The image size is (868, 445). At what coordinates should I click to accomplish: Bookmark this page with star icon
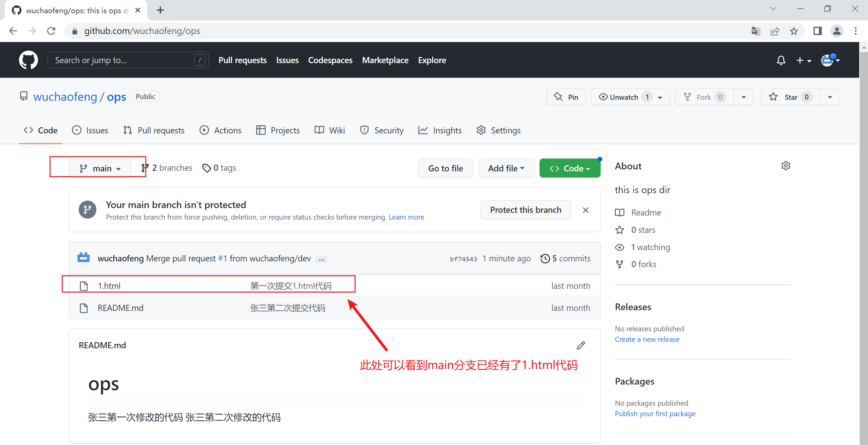click(794, 31)
